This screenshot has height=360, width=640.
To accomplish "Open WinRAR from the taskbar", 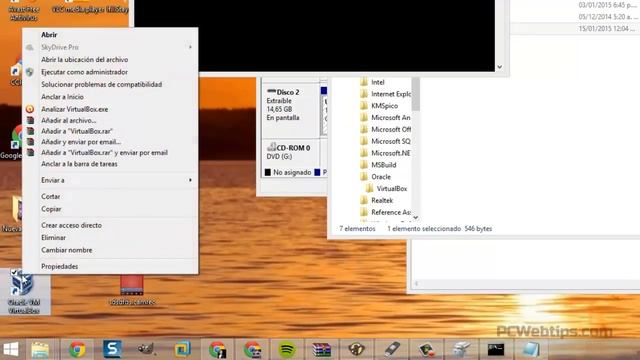I will [322, 350].
